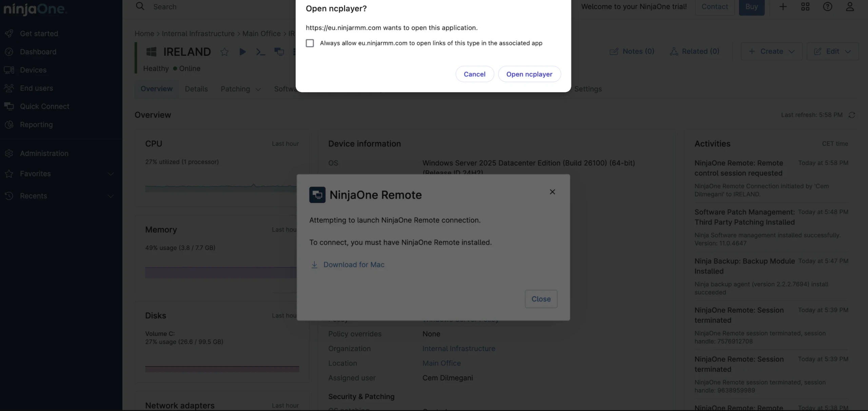Open Internal Infrastructure breadcrumb
This screenshot has height=411, width=868.
(198, 34)
